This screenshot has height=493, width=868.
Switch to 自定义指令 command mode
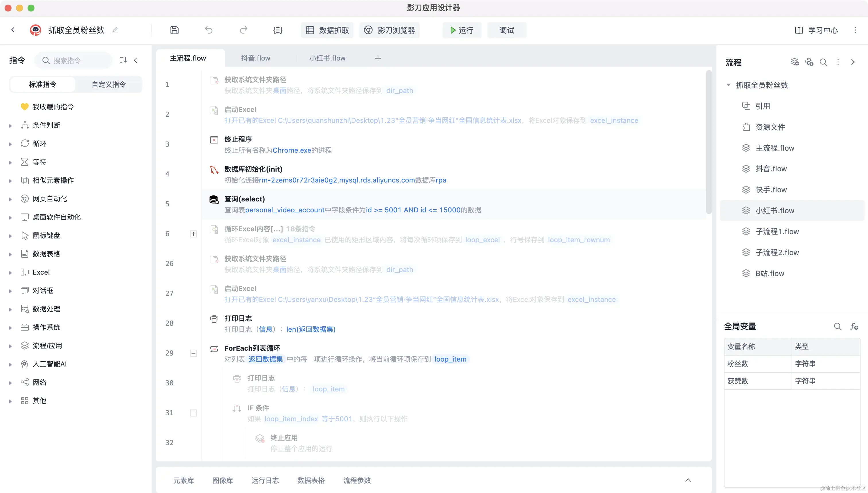click(109, 84)
